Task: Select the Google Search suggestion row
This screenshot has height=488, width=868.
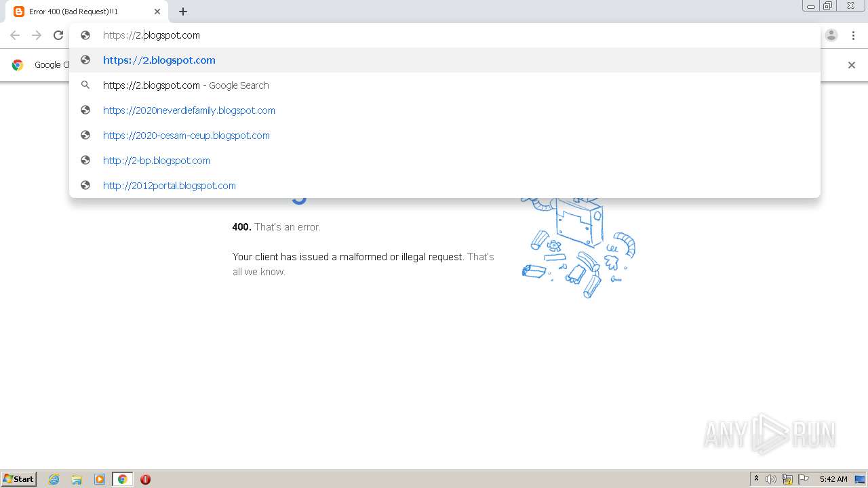Action: pos(445,85)
